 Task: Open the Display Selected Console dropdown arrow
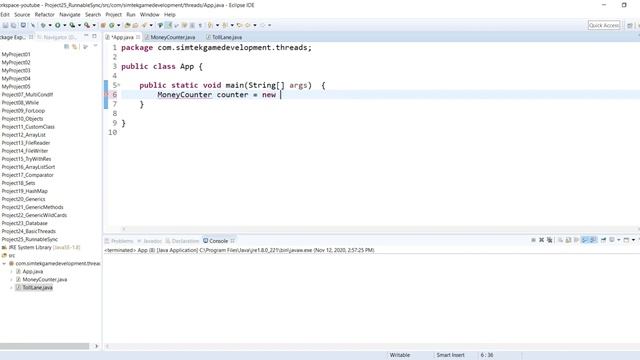click(x=619, y=240)
